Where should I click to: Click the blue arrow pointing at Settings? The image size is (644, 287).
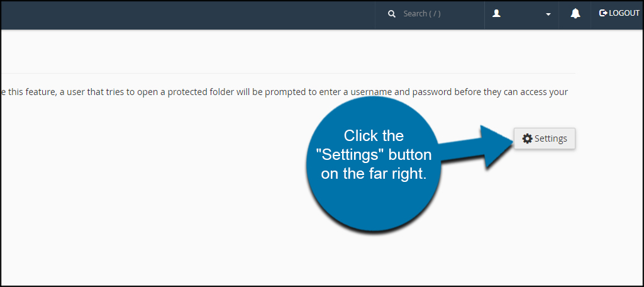click(x=477, y=148)
